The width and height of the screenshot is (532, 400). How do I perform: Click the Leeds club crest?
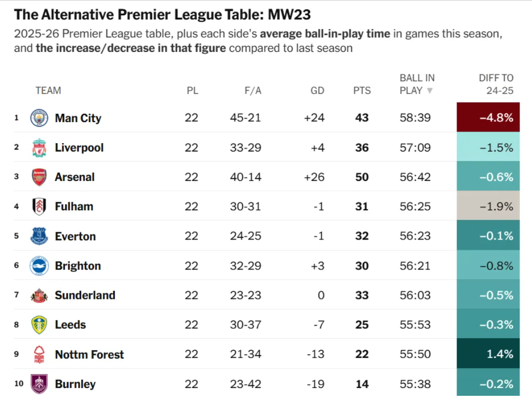[39, 325]
